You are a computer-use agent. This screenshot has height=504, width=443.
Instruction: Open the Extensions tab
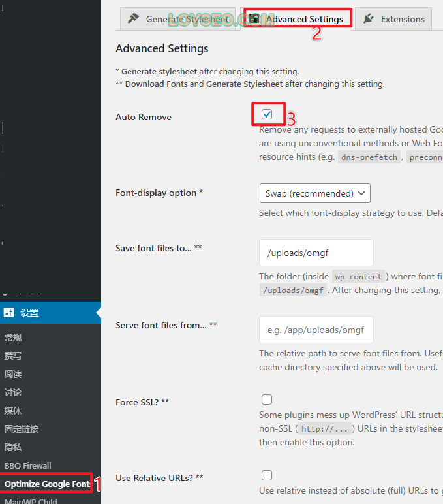[x=393, y=19]
